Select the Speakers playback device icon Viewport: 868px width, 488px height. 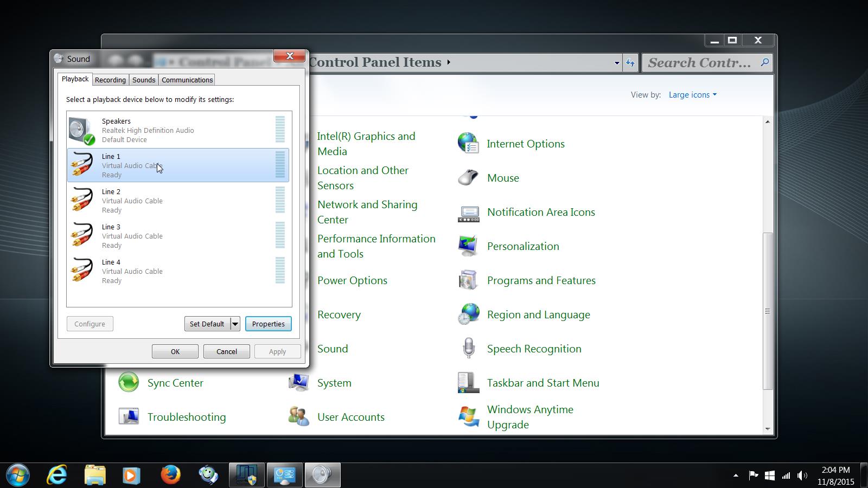[81, 131]
